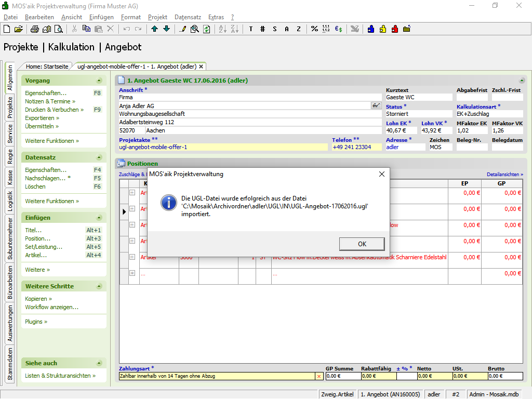Click OK in the import dialog
This screenshot has height=399, width=532.
tap(362, 244)
